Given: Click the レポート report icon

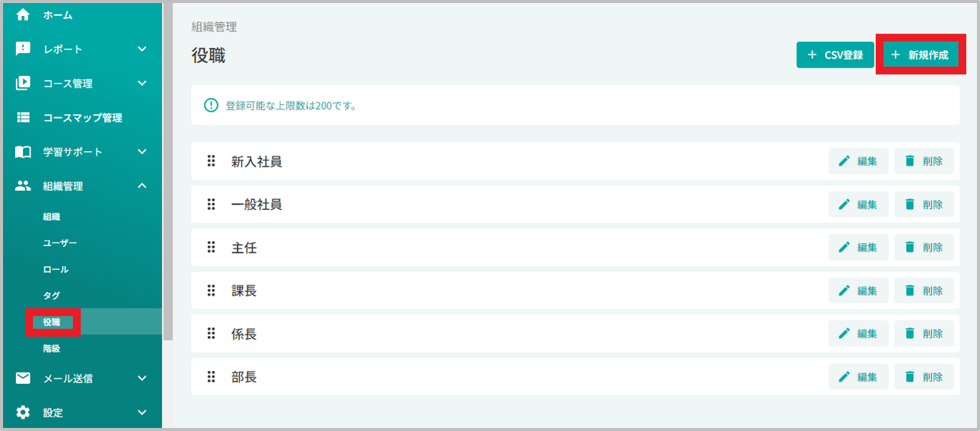Looking at the screenshot, I should click(24, 49).
